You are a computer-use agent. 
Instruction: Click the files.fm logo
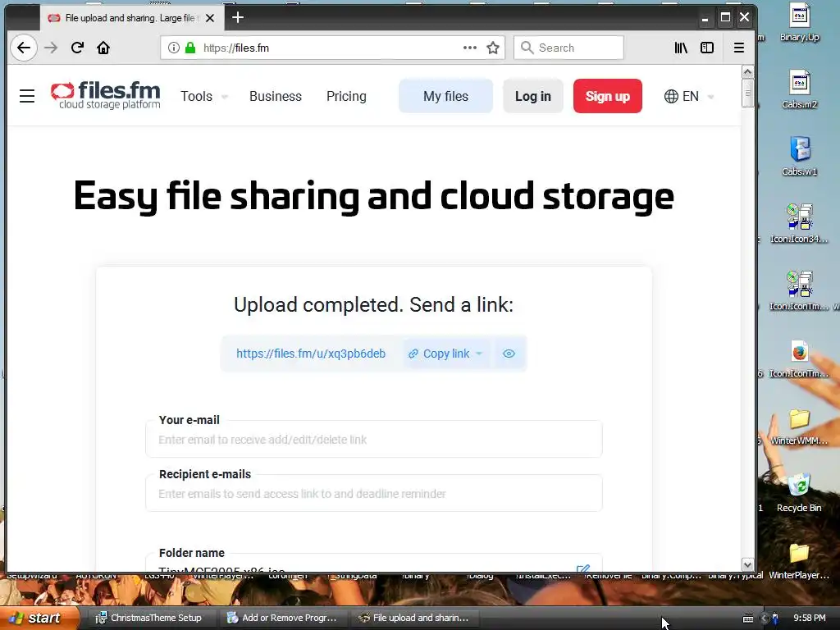tap(106, 95)
